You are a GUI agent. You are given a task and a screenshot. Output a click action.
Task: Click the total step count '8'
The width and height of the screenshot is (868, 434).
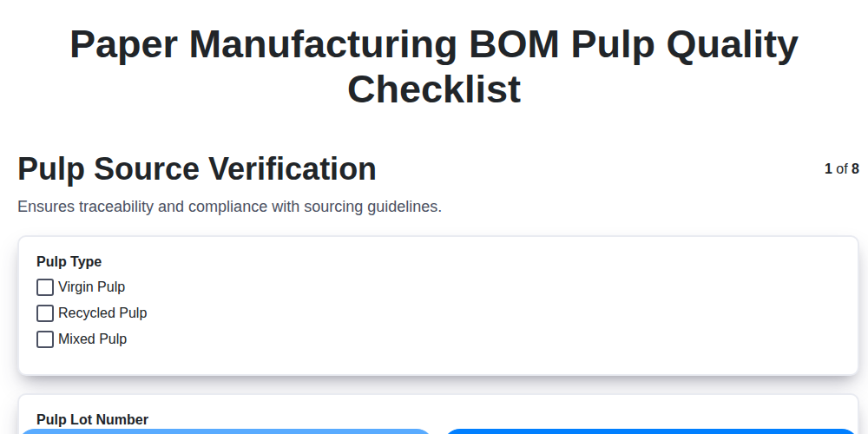(855, 169)
